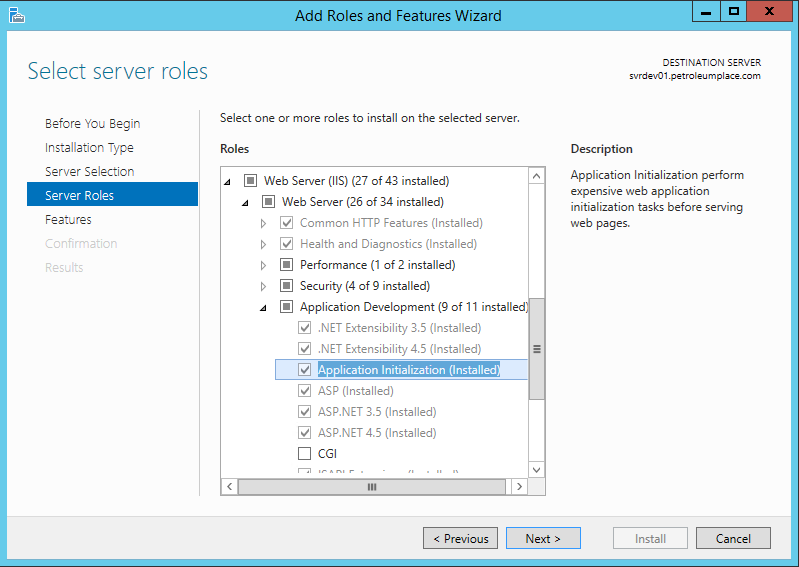The width and height of the screenshot is (799, 567).
Task: Click the roles list scroll-up arrow
Action: tap(537, 176)
